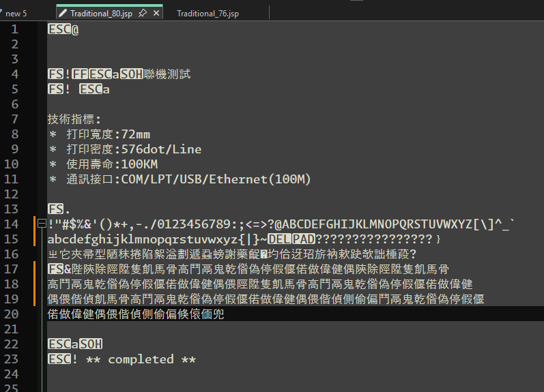544x392 pixels.
Task: Click line number 20 in the gutter
Action: click(11, 314)
